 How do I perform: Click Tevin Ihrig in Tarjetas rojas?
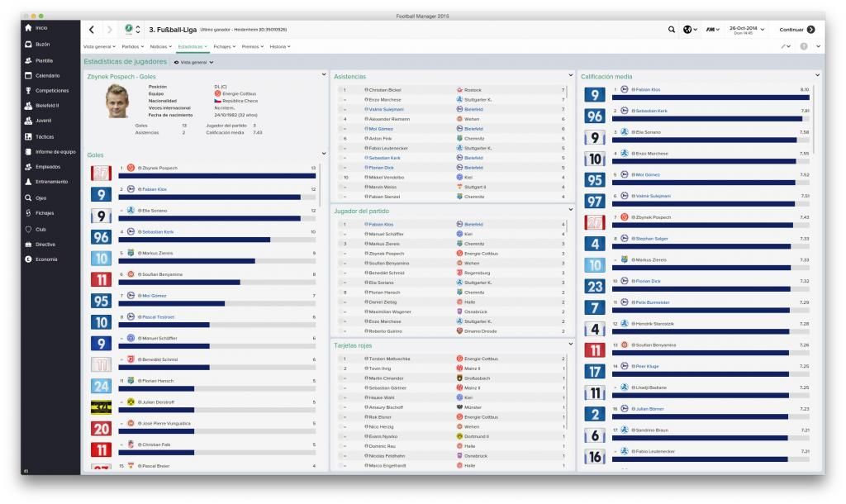point(378,368)
